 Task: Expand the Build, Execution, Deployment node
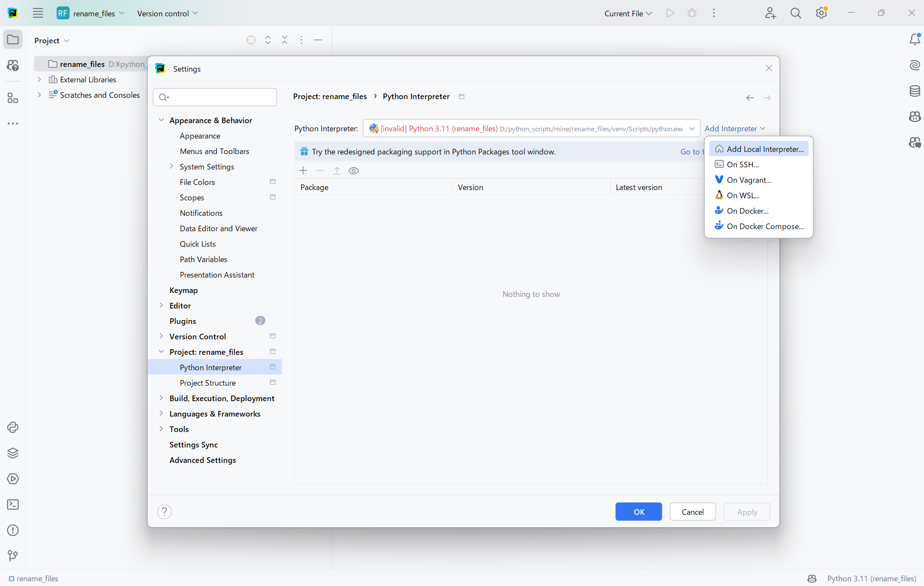[x=161, y=398]
